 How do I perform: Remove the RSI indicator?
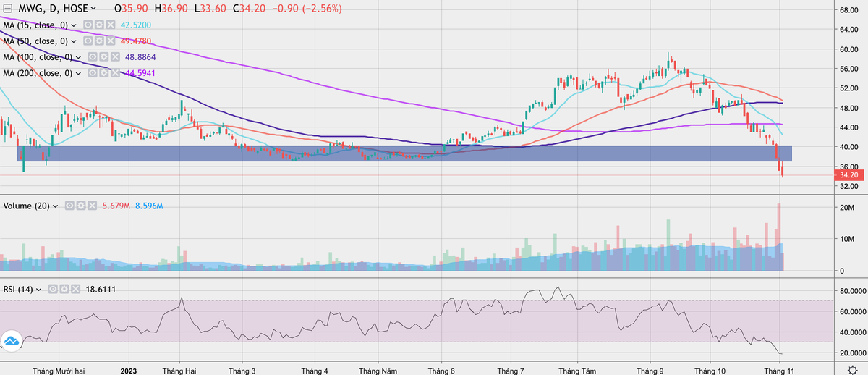click(75, 290)
